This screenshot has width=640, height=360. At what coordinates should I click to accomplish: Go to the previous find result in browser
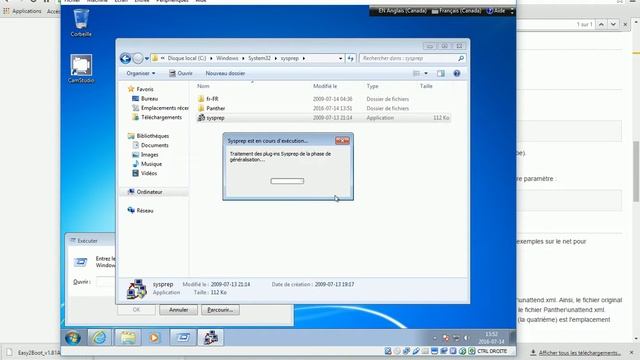tap(601, 24)
